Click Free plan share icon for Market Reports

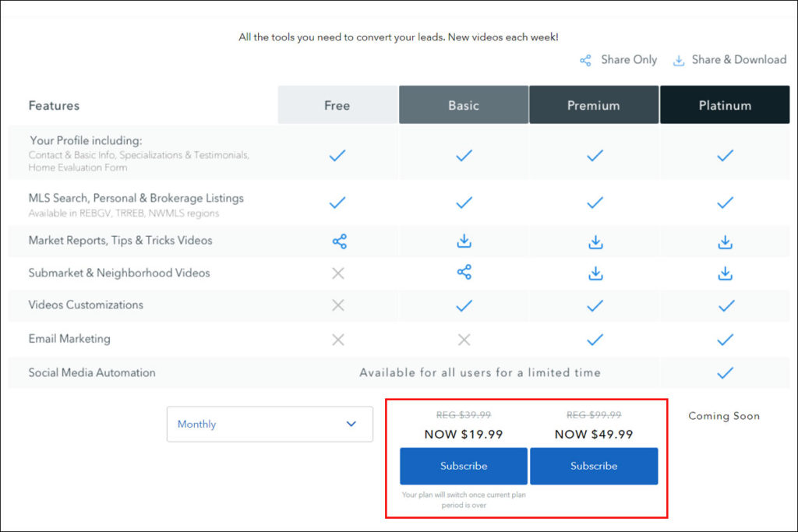339,241
